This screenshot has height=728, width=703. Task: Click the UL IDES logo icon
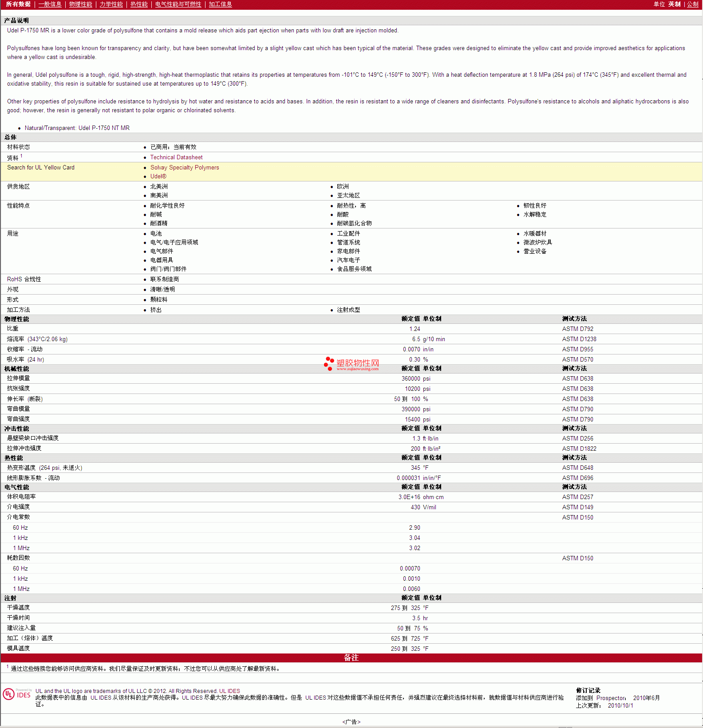coord(17,694)
